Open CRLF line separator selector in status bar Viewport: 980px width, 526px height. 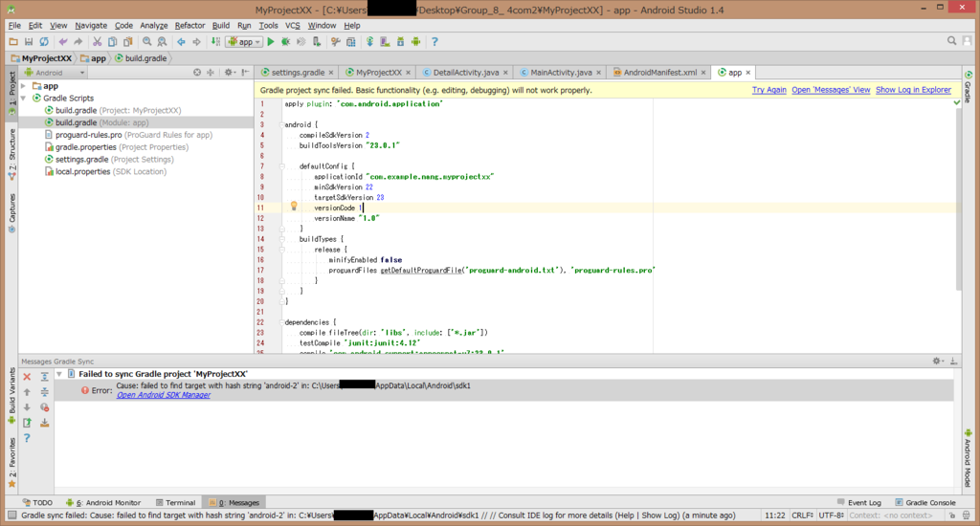click(x=803, y=515)
